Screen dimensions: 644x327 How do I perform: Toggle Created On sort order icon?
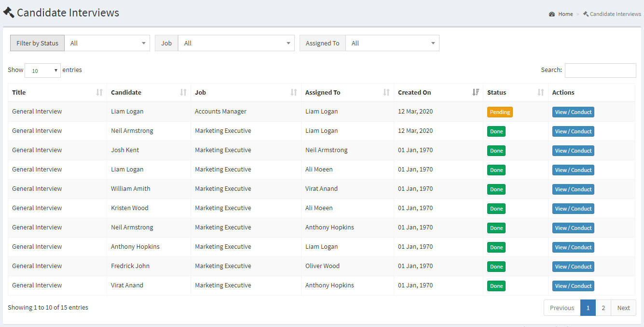point(476,92)
